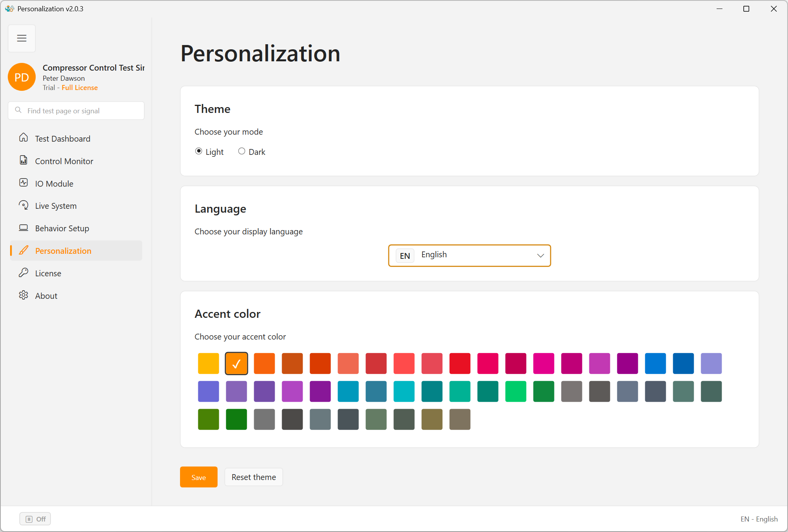Image resolution: width=788 pixels, height=532 pixels.
Task: Click the EN language code badge
Action: (405, 255)
